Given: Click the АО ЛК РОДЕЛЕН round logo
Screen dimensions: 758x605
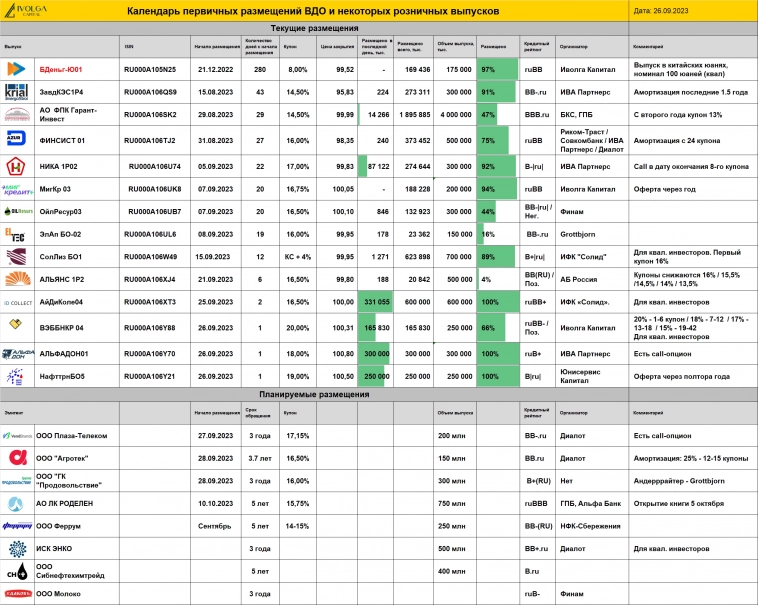Looking at the screenshot, I should (x=17, y=503).
